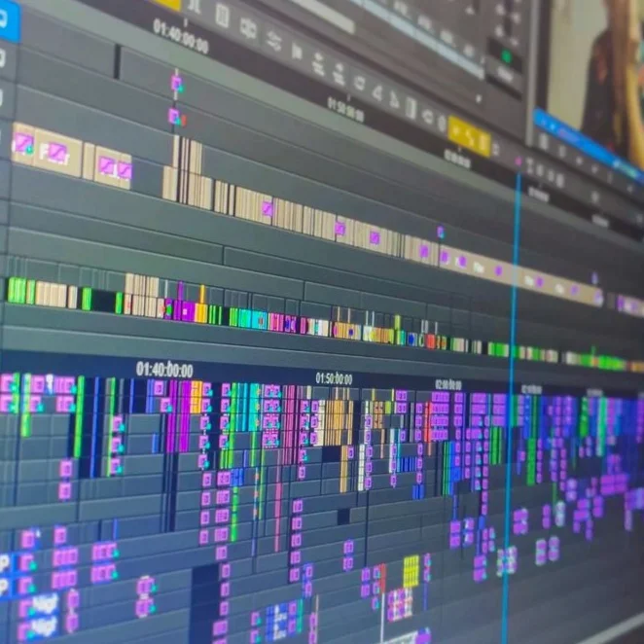644x644 pixels.
Task: Click the dual-rectangle icon in the timeline toolbar
Action: 248,29
